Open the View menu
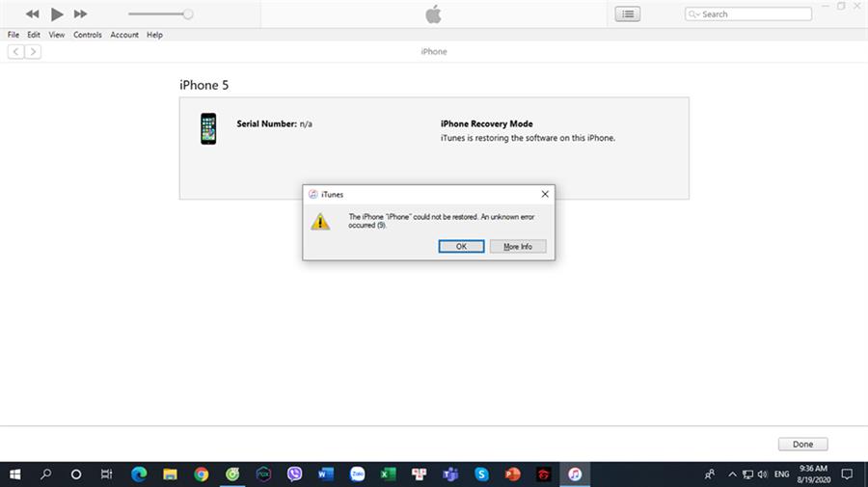Viewport: 868px width, 487px height. [x=57, y=35]
